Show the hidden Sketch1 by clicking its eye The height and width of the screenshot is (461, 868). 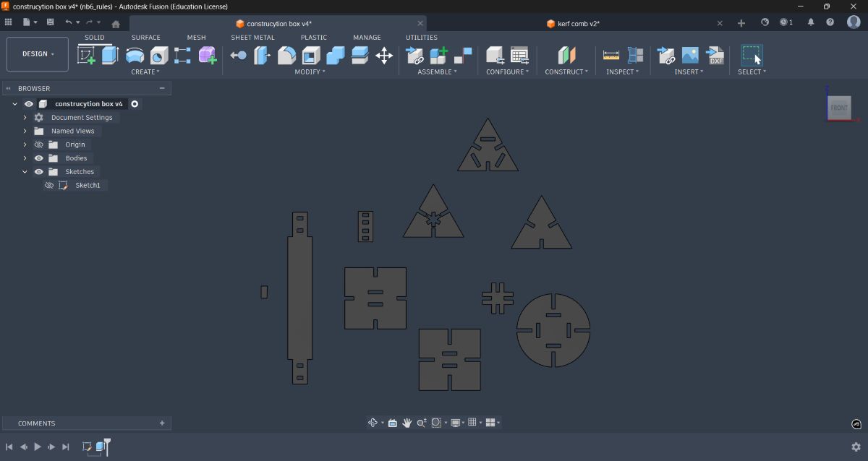[49, 185]
